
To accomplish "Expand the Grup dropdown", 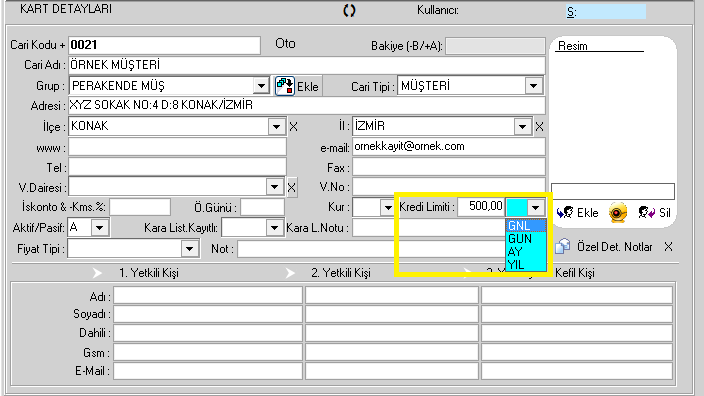I will [x=261, y=86].
